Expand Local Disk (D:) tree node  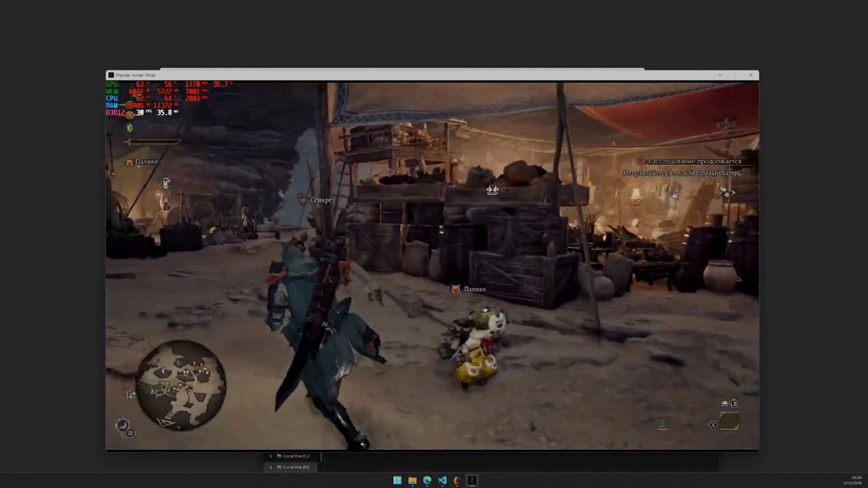click(x=271, y=467)
